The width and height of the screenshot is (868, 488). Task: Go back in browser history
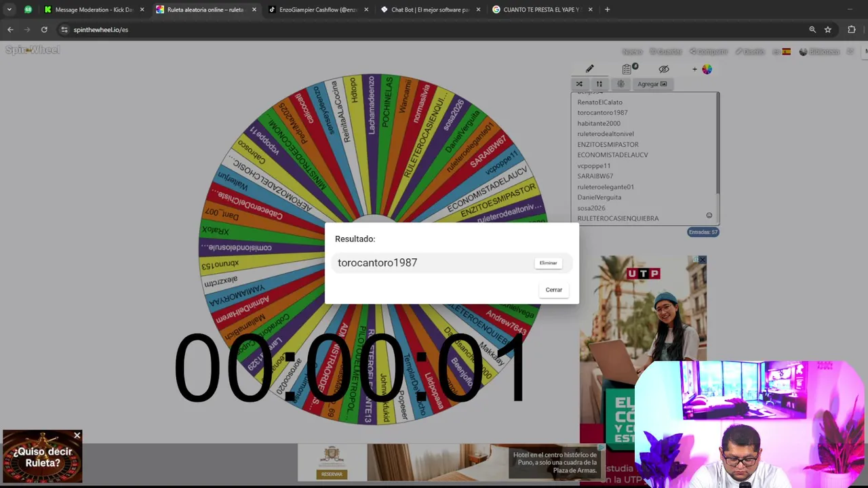[x=10, y=30]
